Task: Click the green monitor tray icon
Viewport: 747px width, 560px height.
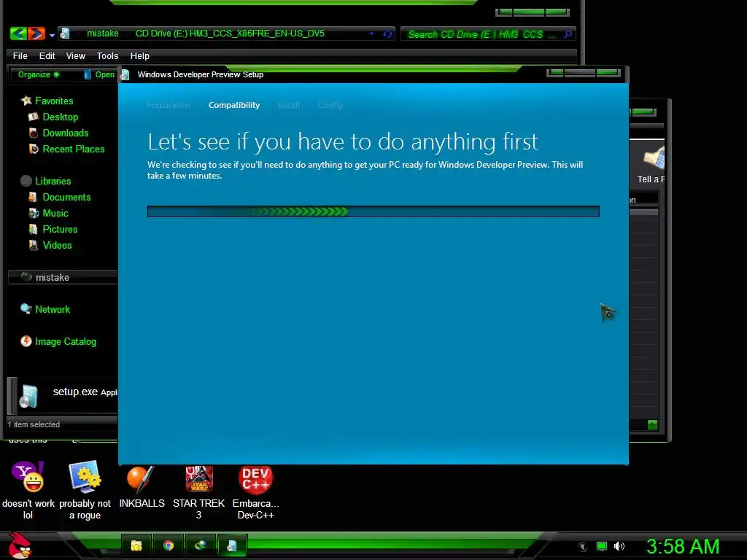Action: tap(602, 546)
